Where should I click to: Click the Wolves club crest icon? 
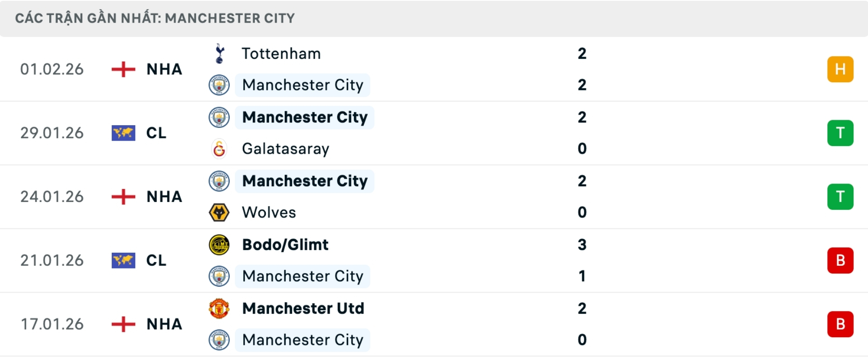tap(219, 212)
